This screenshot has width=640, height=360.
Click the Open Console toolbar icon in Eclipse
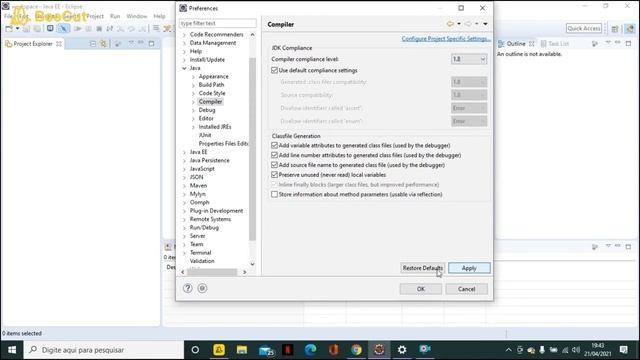click(x=50, y=28)
